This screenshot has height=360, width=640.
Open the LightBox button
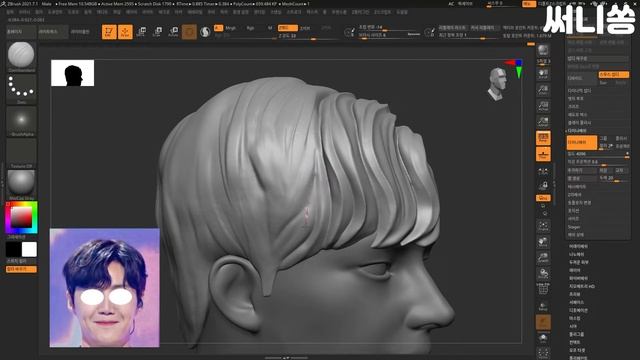tap(53, 31)
